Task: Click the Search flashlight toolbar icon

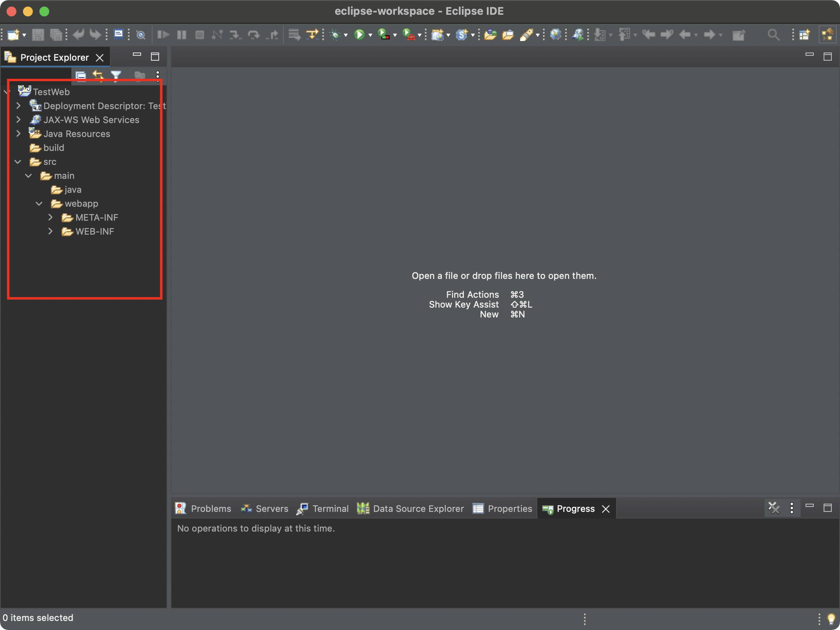Action: click(x=527, y=35)
